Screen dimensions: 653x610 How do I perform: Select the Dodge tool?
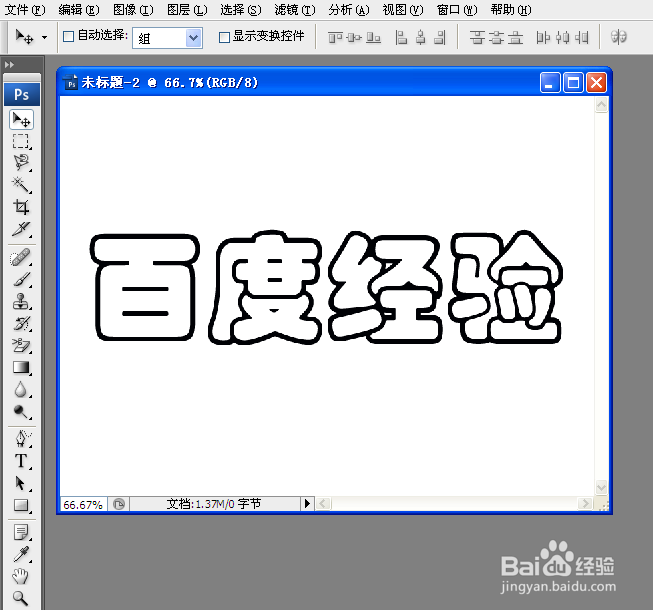coord(20,412)
